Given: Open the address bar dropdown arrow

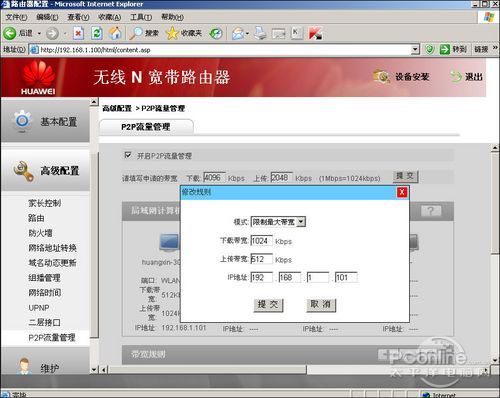Looking at the screenshot, I should tap(414, 50).
